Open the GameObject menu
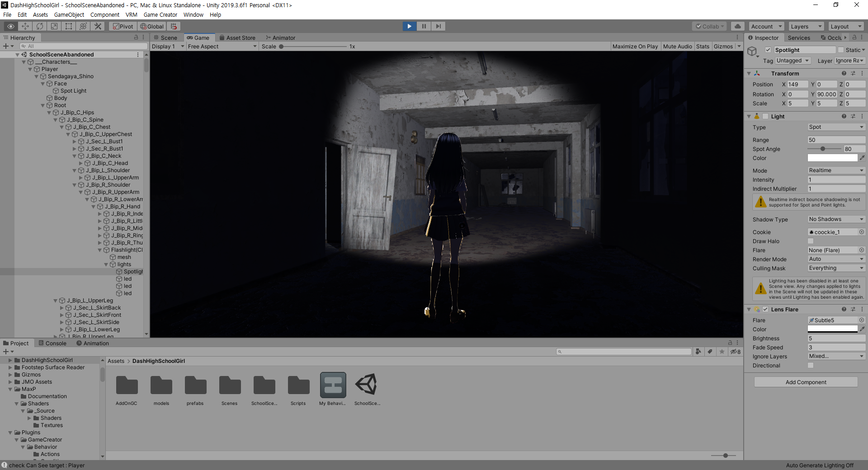This screenshot has width=868, height=470. coord(69,14)
